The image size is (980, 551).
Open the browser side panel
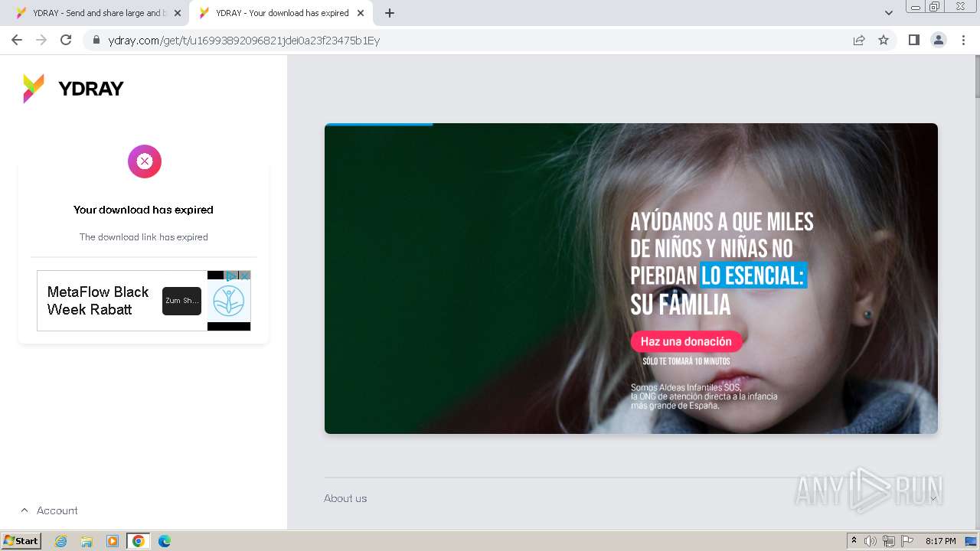click(913, 41)
